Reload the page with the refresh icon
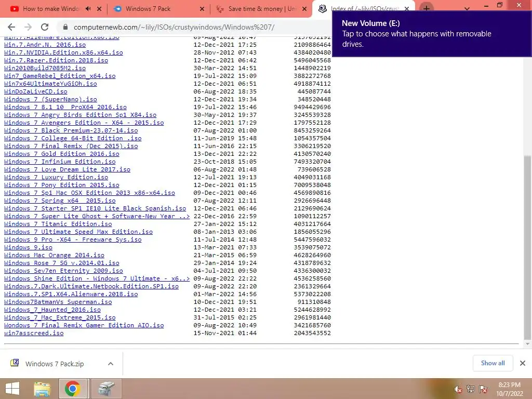The width and height of the screenshot is (532, 399). (x=45, y=27)
